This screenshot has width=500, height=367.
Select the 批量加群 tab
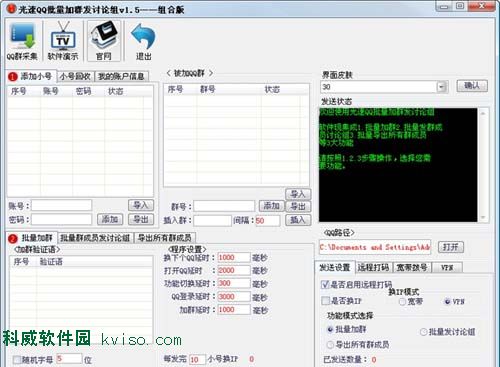click(x=32, y=238)
